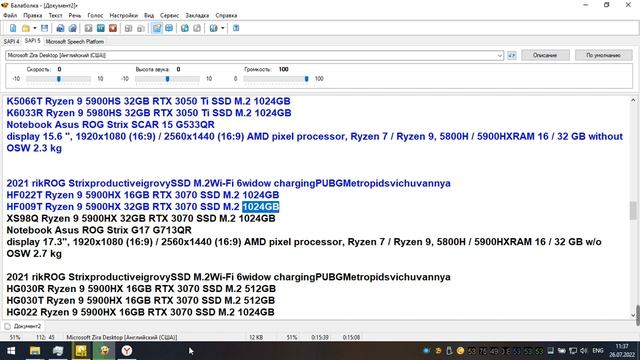
Task: Open the Вид menu
Action: (149, 16)
